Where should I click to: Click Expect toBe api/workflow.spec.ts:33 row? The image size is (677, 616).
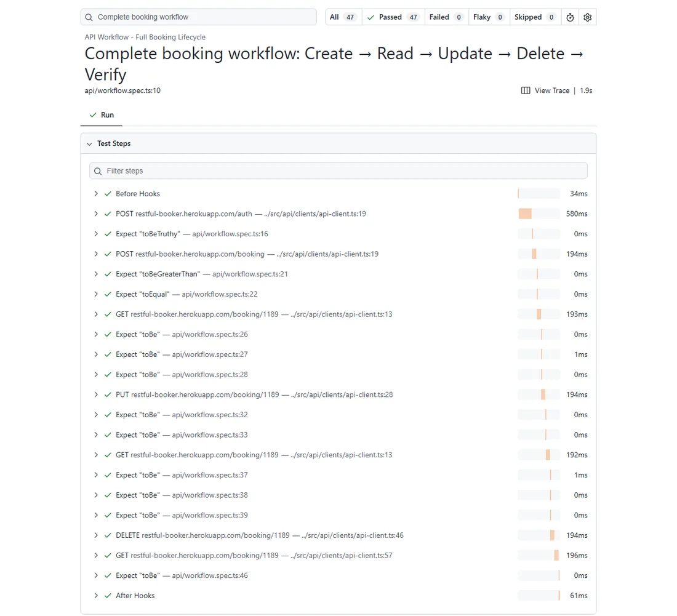[338, 434]
